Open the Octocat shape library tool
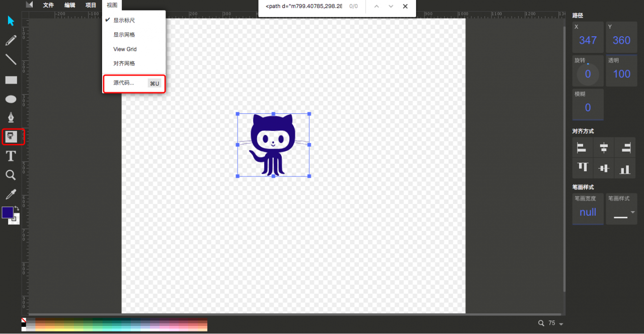The image size is (644, 334). click(11, 136)
